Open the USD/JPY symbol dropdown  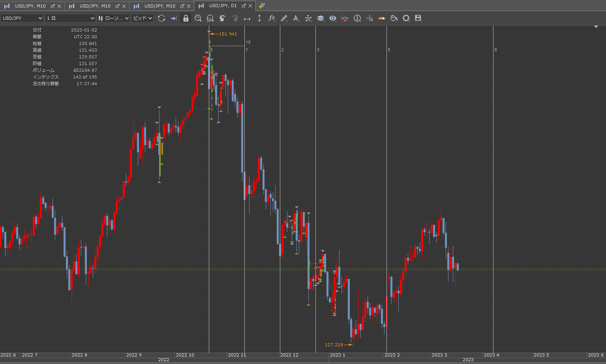pyautogui.click(x=22, y=18)
